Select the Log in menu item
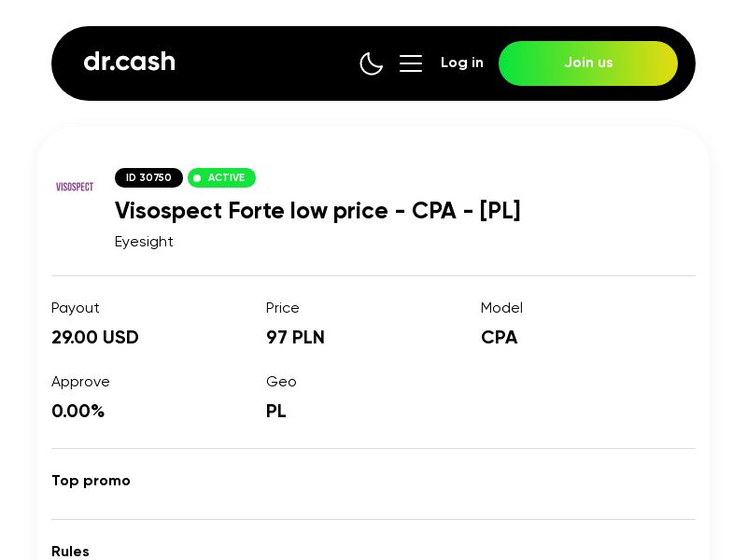This screenshot has width=747, height=560. pyautogui.click(x=462, y=63)
